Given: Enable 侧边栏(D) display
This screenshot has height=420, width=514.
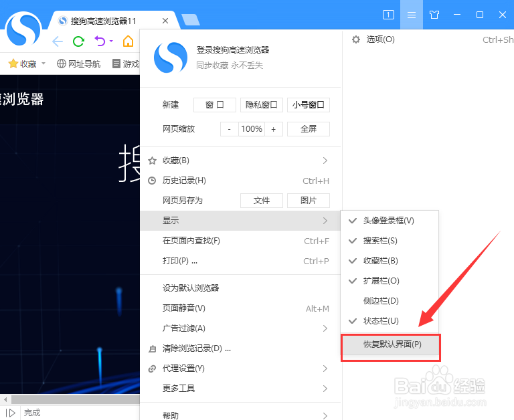Looking at the screenshot, I should tap(390, 301).
